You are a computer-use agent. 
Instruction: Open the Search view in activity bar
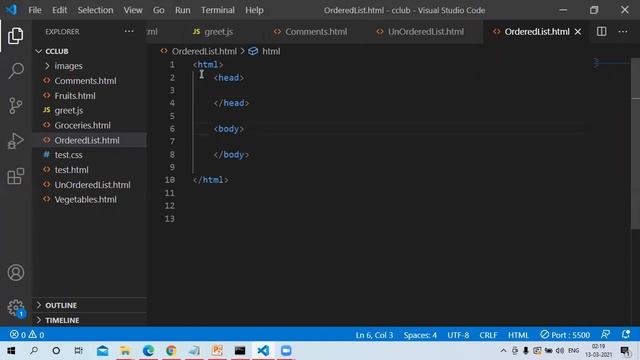16,71
